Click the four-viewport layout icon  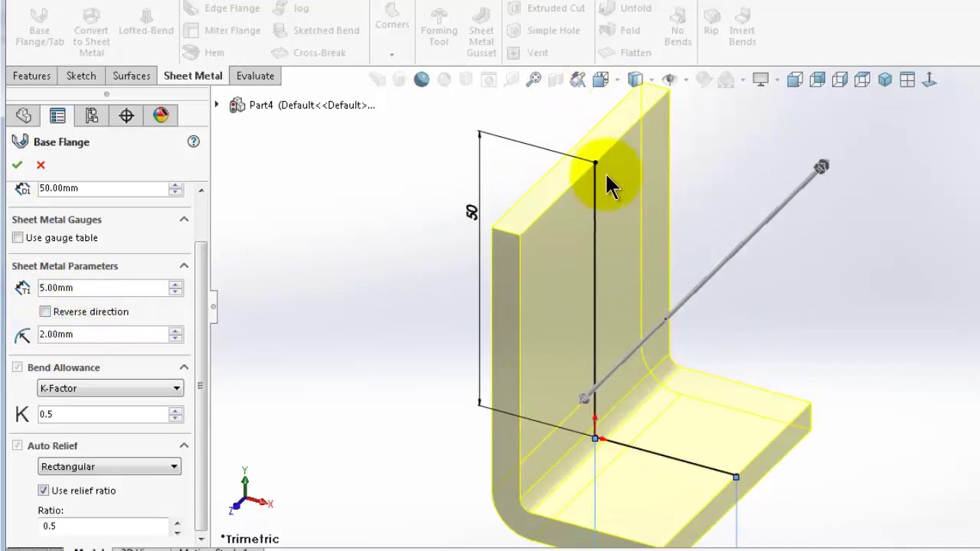907,80
